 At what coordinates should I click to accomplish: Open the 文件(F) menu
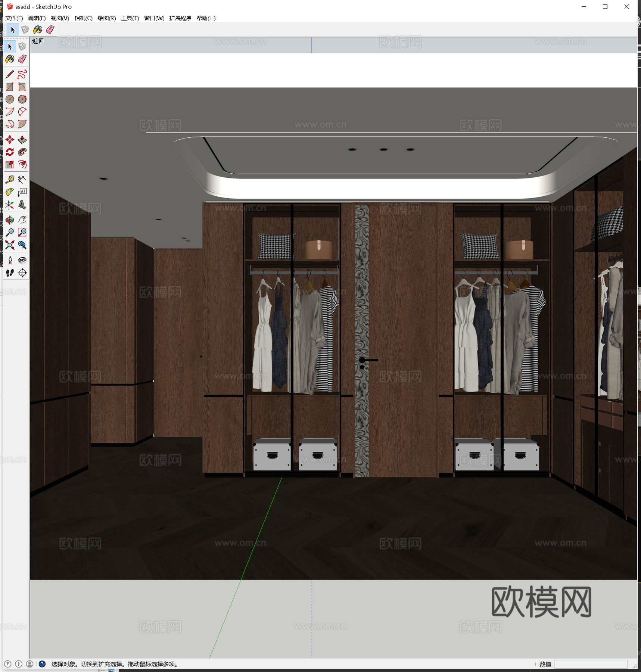14,18
